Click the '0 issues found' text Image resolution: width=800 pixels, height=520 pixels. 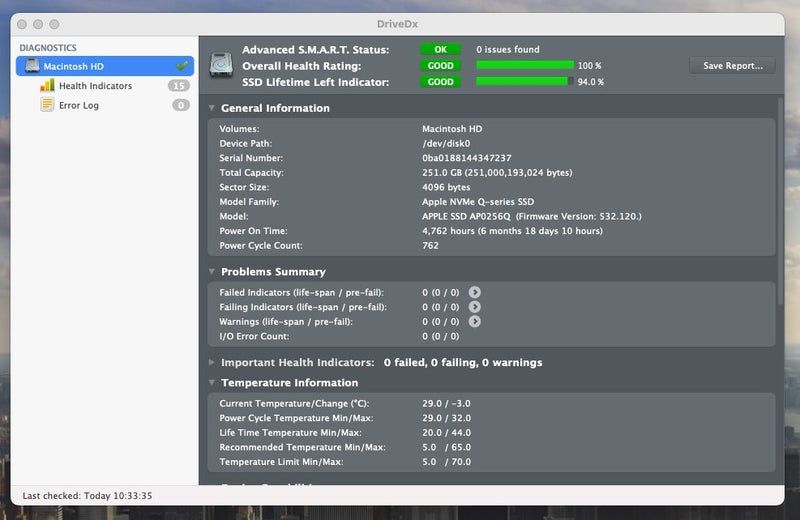point(508,49)
